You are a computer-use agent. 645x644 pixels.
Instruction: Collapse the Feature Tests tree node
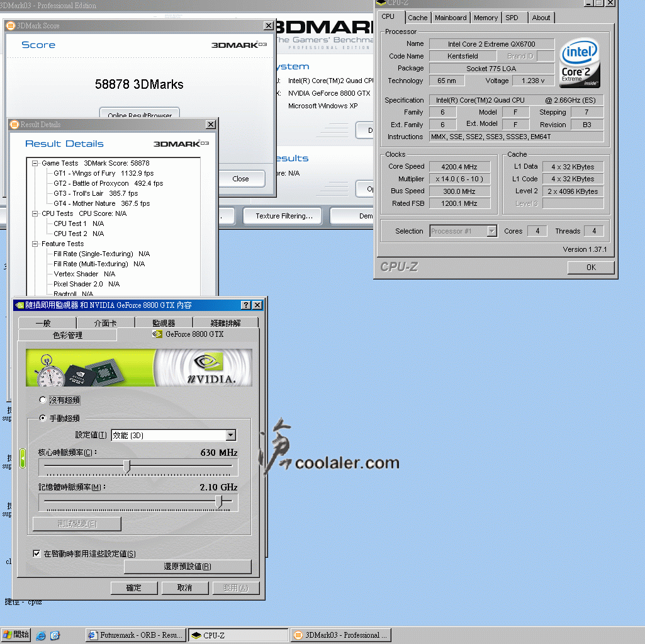pyautogui.click(x=35, y=244)
